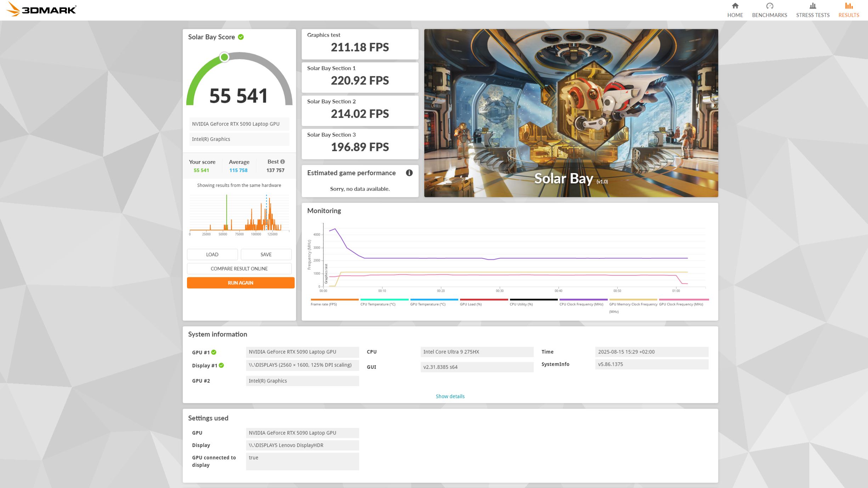Click the score gauge knob
Viewport: 868px width, 488px height.
[224, 57]
